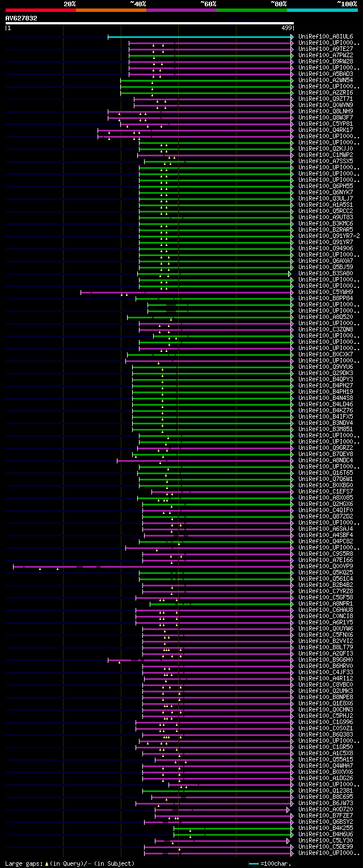Screen dimensions: 363x868
Task: Select the UniRef100_Q5BJ59 label
Action: click(x=326, y=267)
